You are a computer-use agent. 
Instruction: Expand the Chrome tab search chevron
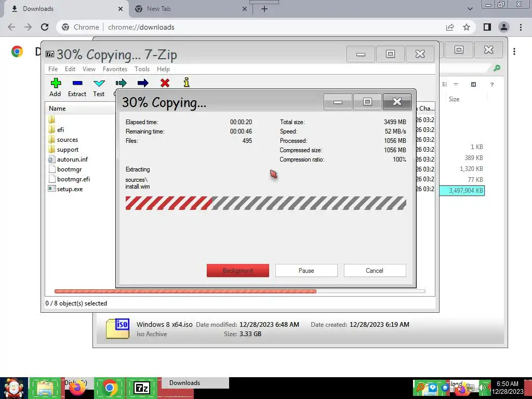point(470,9)
